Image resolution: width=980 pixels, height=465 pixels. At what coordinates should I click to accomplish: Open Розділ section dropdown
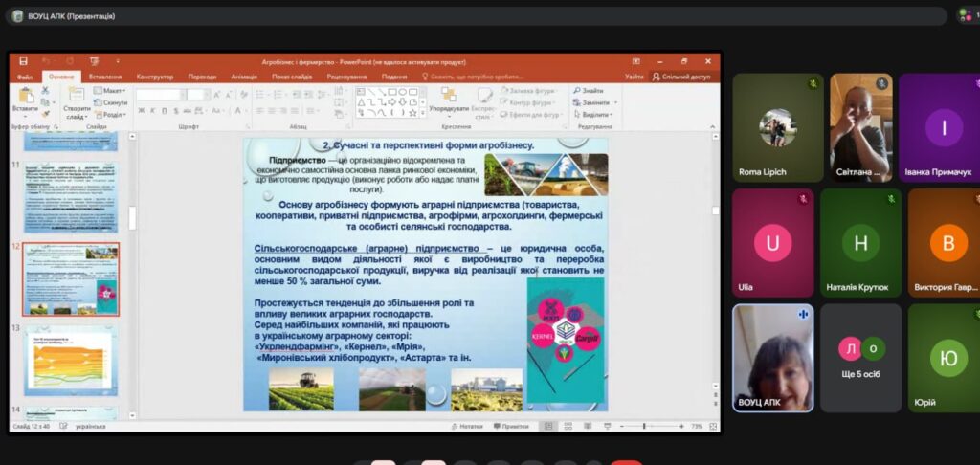(x=110, y=115)
